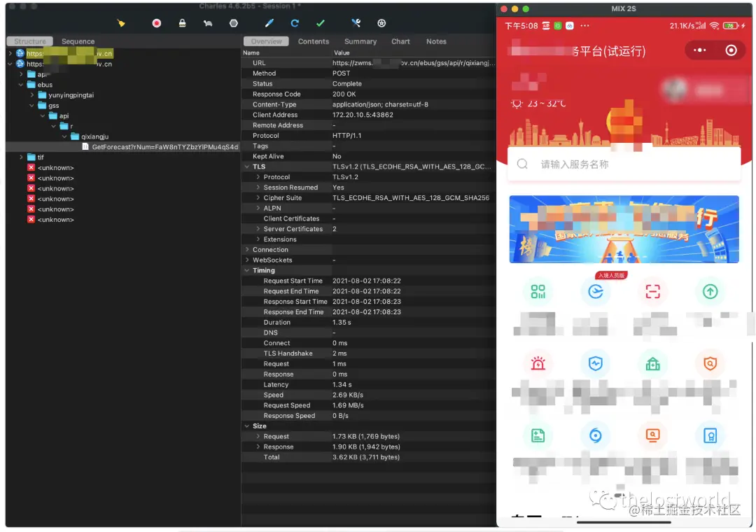Open the Settings gear icon in Charles
756x532 pixels.
point(381,23)
